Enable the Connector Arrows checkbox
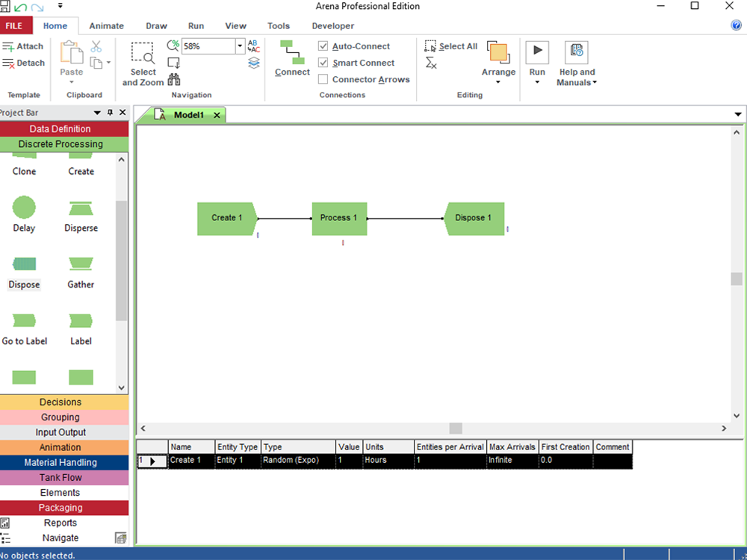747x560 pixels. [x=323, y=79]
